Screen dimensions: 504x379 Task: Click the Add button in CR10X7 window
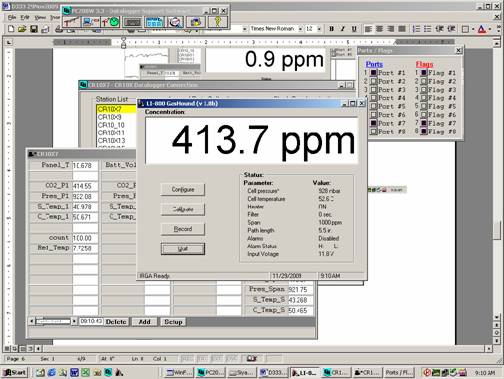click(144, 322)
